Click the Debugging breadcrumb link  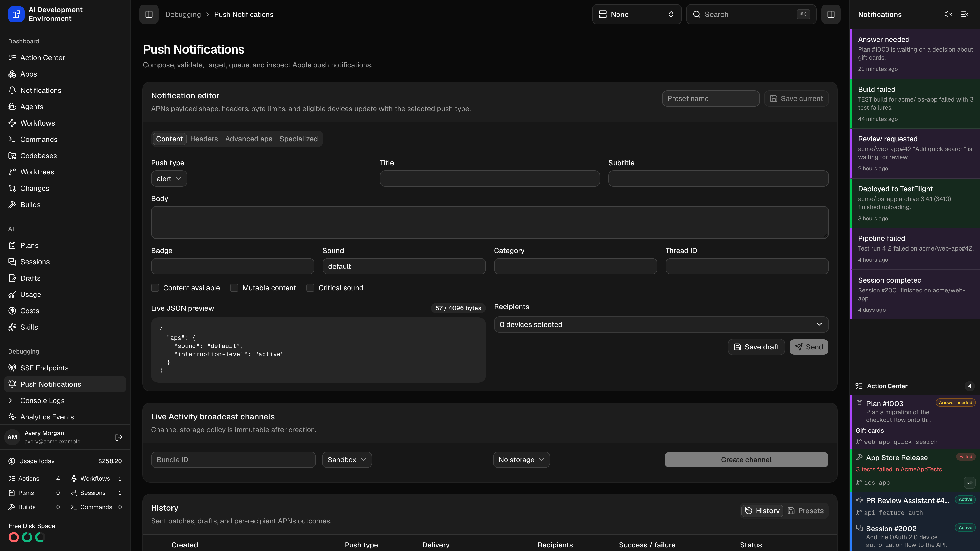pyautogui.click(x=183, y=15)
